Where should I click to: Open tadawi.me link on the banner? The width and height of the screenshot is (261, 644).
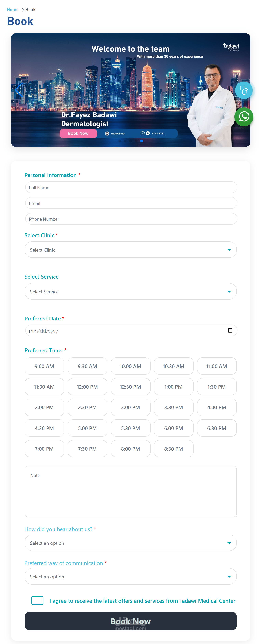[x=115, y=133]
